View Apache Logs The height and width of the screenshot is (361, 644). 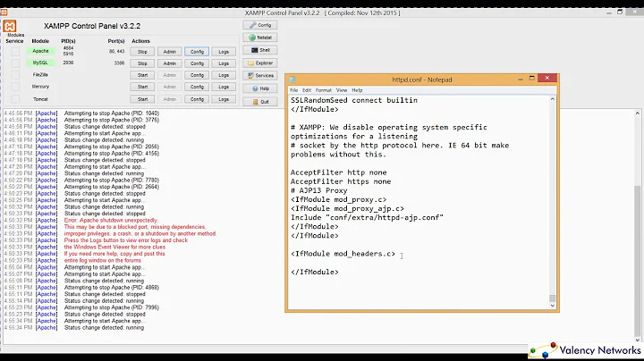tap(224, 52)
